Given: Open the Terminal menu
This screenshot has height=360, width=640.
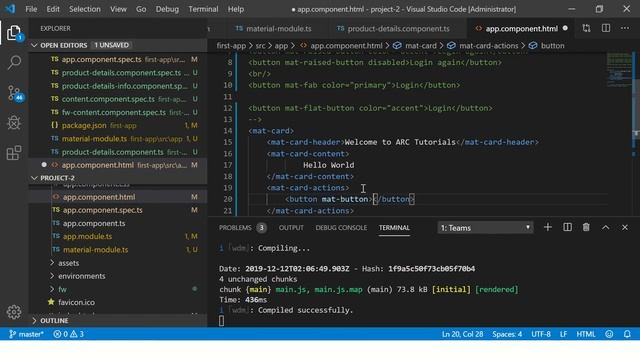Looking at the screenshot, I should tap(203, 9).
